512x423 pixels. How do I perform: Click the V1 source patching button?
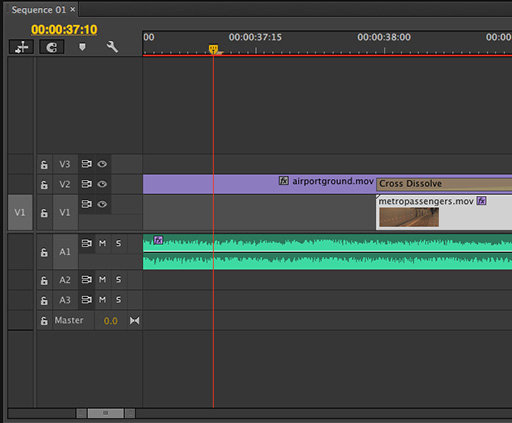(x=20, y=212)
